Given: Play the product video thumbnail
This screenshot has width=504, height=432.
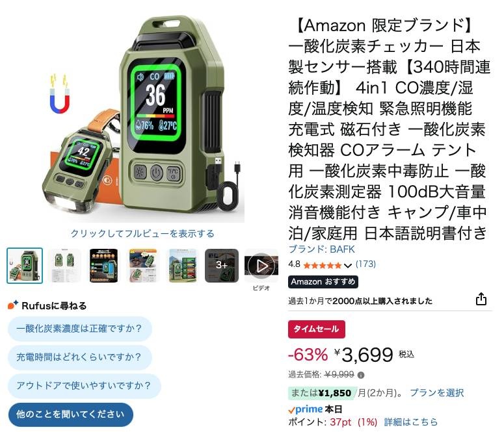Looking at the screenshot, I should click(x=261, y=266).
